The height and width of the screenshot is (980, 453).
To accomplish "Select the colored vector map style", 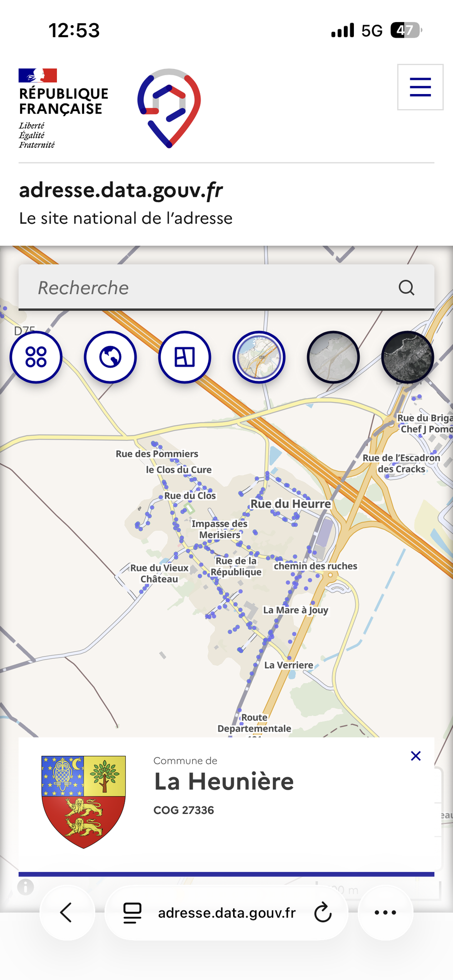I will click(259, 357).
